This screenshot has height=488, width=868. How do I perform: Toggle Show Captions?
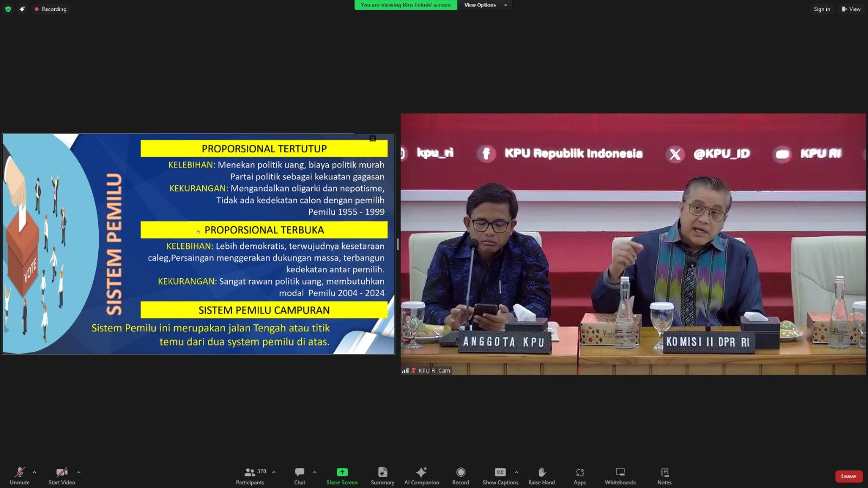pos(500,476)
